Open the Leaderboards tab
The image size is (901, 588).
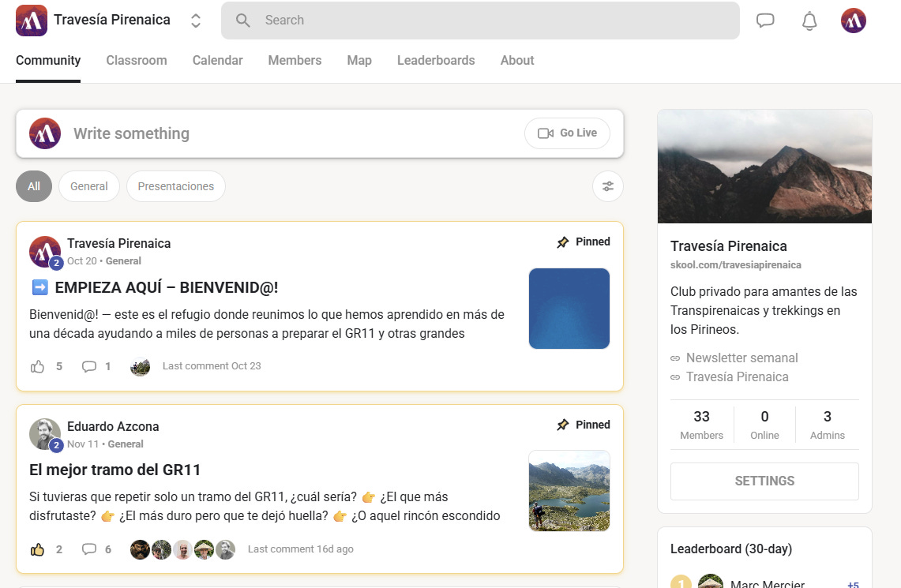point(436,60)
